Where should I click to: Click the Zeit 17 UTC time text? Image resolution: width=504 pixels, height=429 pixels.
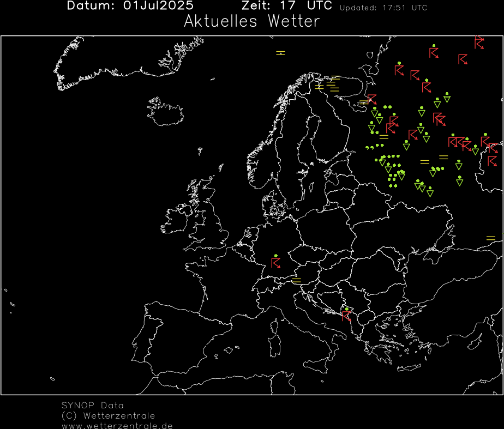click(287, 5)
